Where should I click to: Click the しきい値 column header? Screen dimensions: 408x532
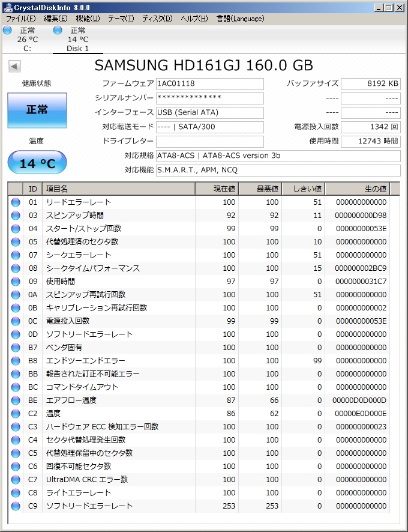[303, 189]
